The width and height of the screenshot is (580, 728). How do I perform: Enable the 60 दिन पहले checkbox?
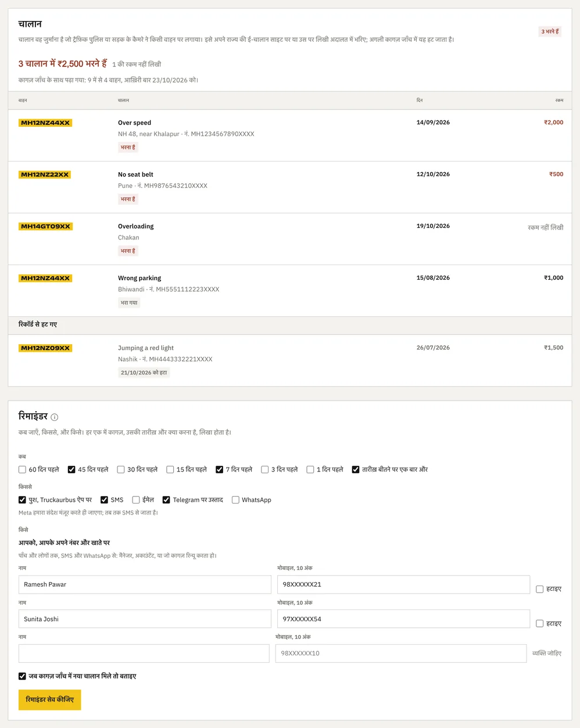point(22,469)
